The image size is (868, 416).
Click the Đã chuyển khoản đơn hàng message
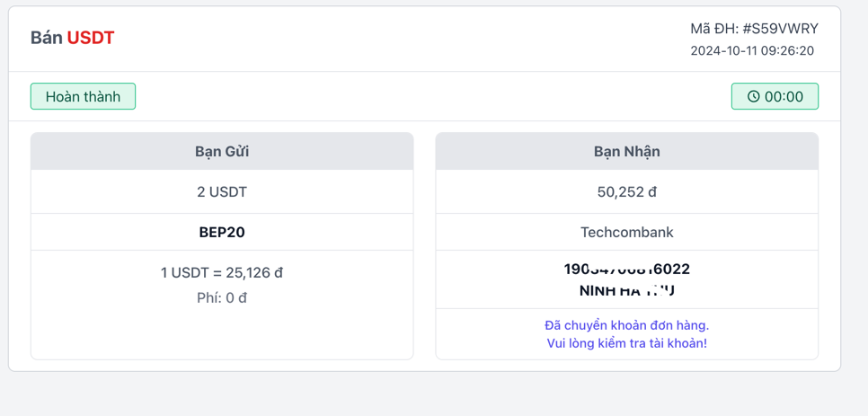pyautogui.click(x=626, y=325)
